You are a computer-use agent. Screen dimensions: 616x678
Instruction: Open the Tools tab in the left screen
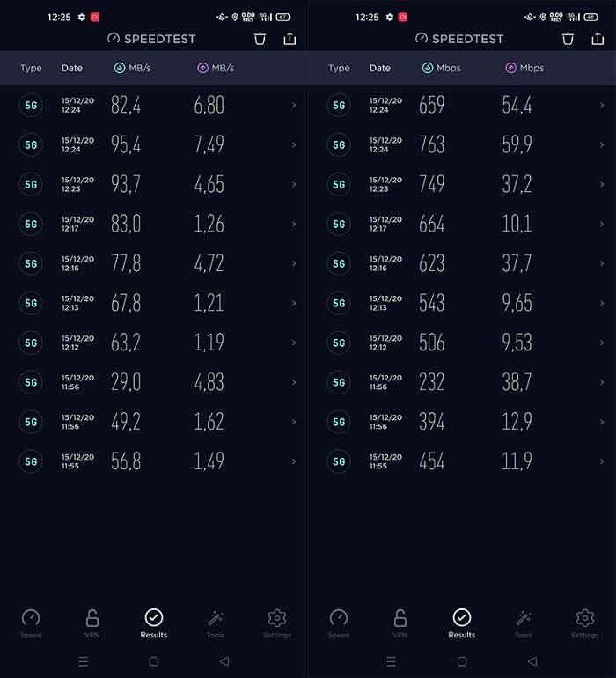216,623
